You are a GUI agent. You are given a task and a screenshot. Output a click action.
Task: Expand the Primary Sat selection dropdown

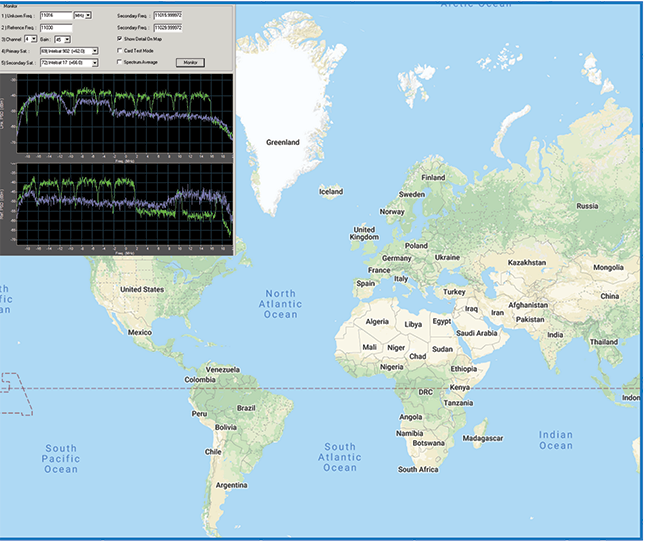point(68,51)
